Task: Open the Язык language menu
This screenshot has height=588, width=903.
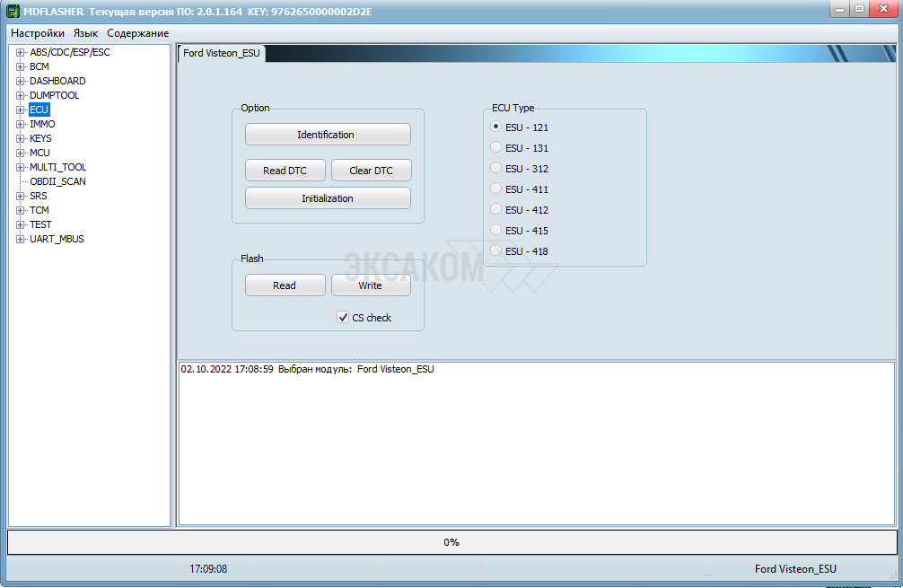Action: 86,33
